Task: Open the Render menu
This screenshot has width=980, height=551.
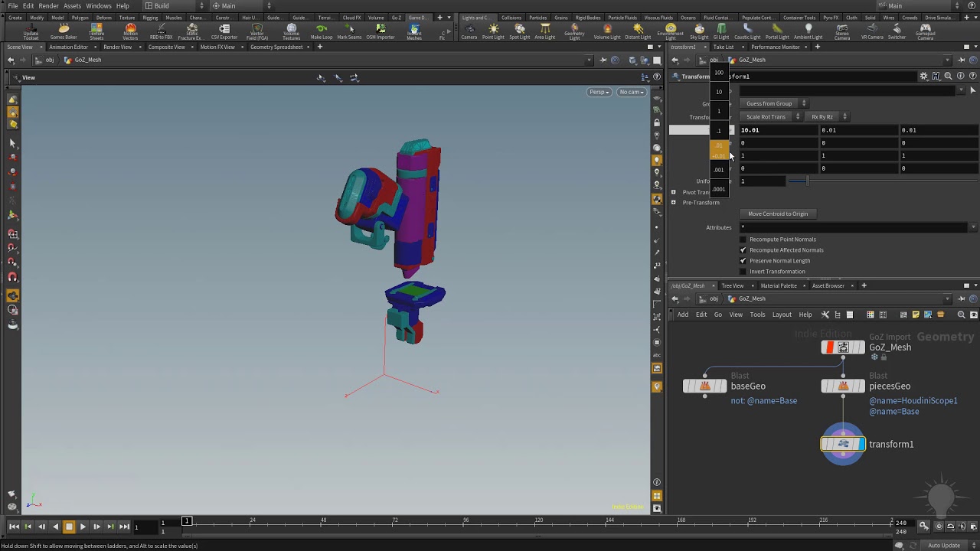Action: [x=48, y=5]
